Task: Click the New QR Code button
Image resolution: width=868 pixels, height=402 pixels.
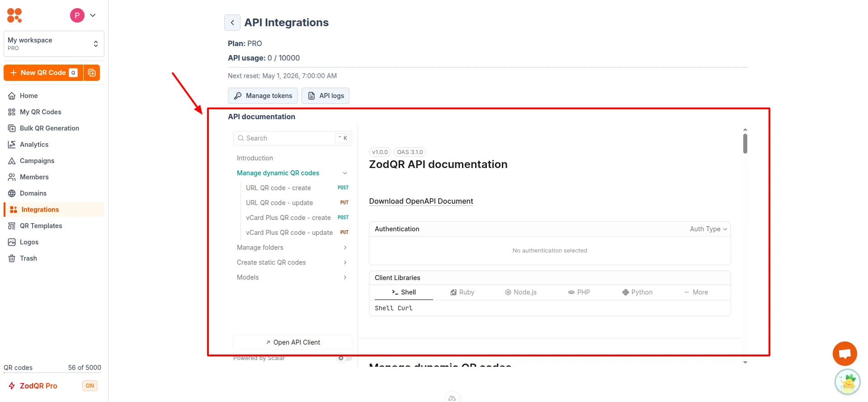Action: (x=43, y=73)
